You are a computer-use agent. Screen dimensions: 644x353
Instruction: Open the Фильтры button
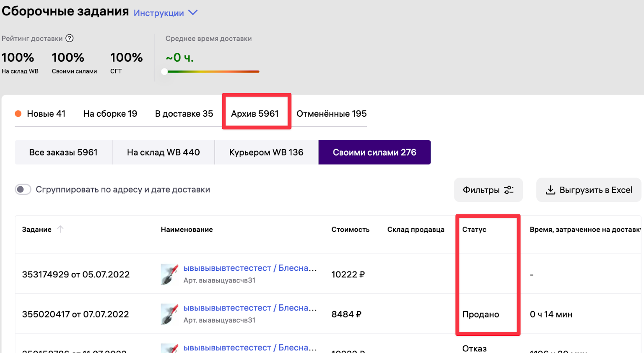488,190
